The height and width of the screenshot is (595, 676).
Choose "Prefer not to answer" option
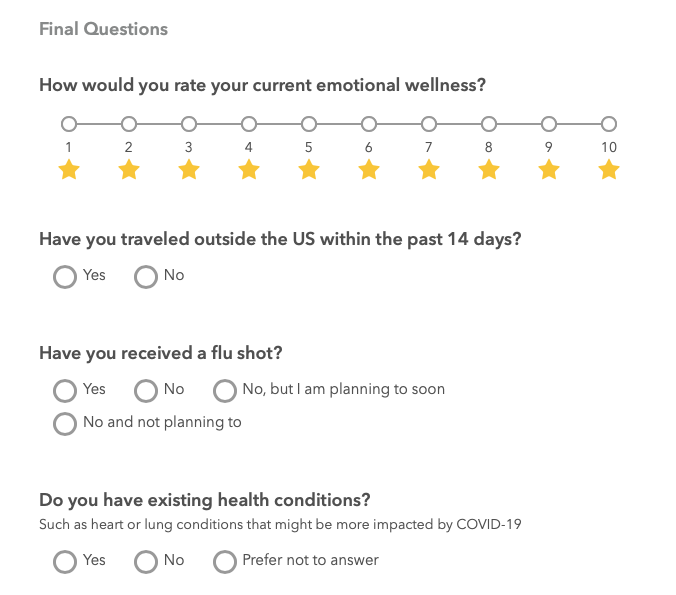pyautogui.click(x=225, y=561)
